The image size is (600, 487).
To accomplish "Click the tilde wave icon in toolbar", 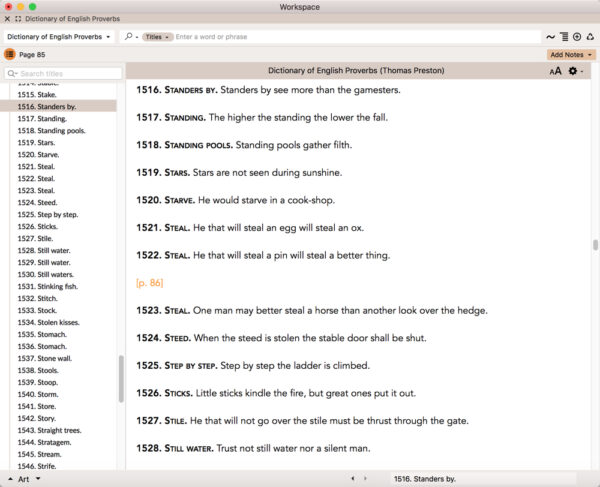I will (x=550, y=37).
